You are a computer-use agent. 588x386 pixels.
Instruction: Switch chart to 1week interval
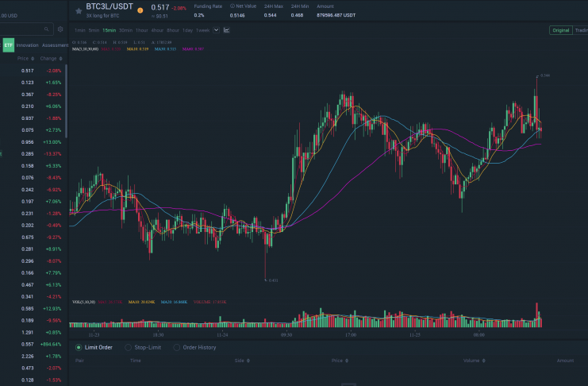point(202,30)
